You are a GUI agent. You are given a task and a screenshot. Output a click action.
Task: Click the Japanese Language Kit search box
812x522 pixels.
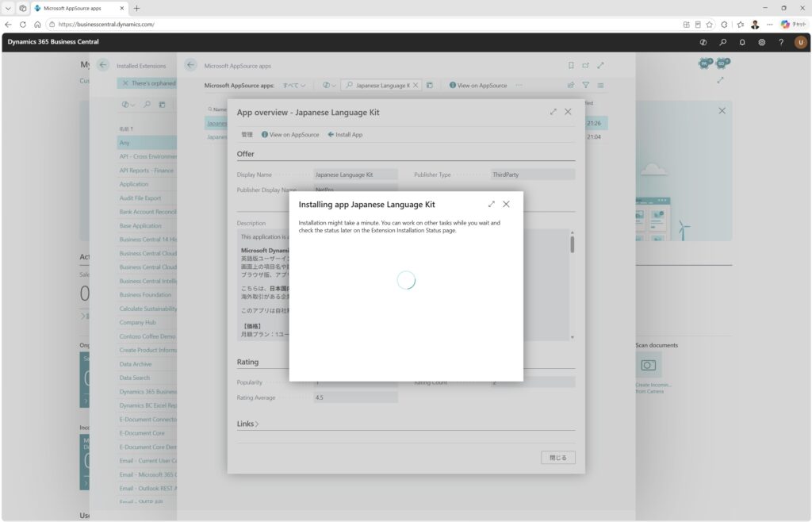(x=381, y=86)
